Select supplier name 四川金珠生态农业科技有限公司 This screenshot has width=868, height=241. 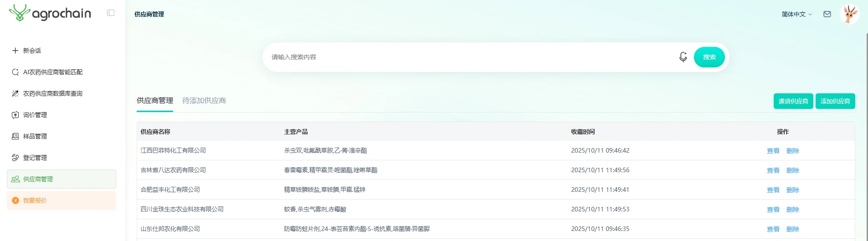click(182, 209)
